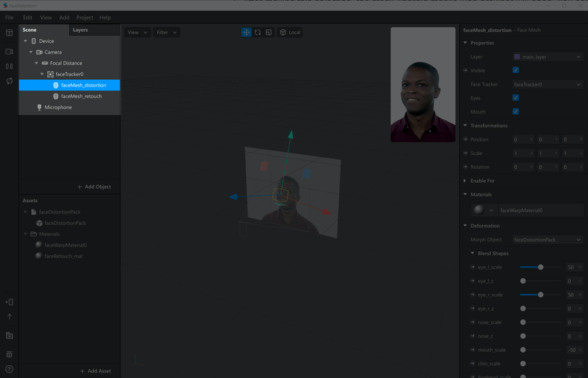Image resolution: width=588 pixels, height=378 pixels.
Task: Toggle the Mouth checkbox
Action: coord(516,112)
